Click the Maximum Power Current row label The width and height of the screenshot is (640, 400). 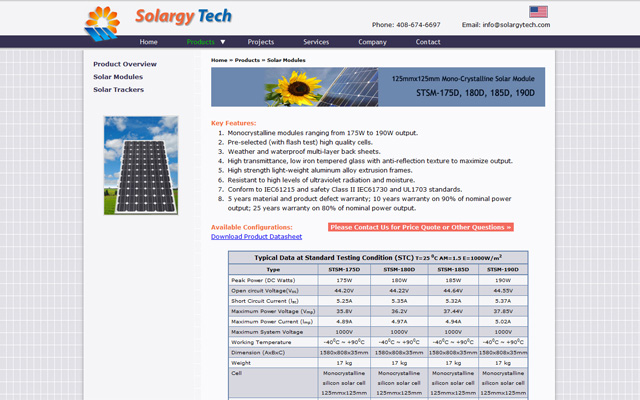click(272, 322)
